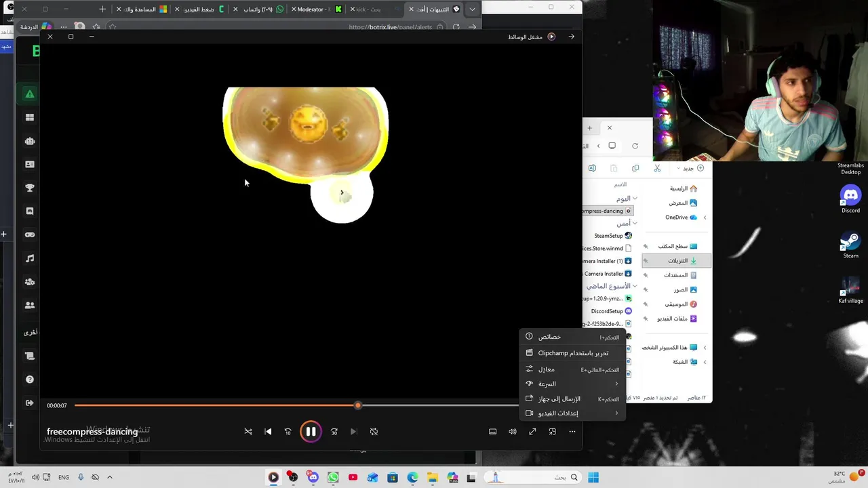868x488 pixels.
Task: Choose Edit with Clipchamp menu entry
Action: (x=573, y=353)
